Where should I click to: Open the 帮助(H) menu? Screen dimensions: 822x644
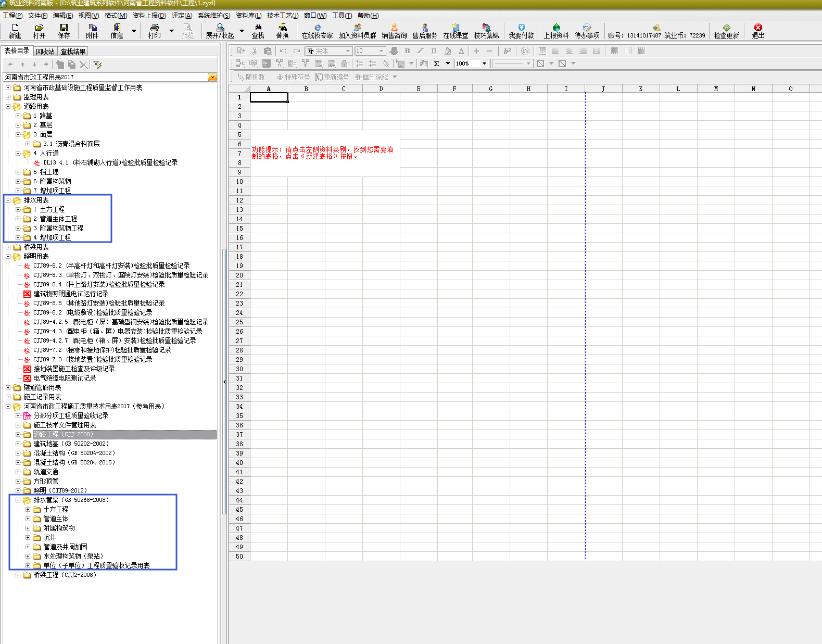pos(368,16)
